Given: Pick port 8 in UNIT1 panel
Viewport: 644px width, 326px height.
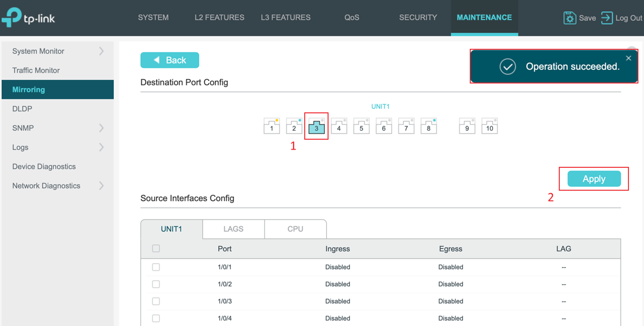Looking at the screenshot, I should tap(429, 126).
